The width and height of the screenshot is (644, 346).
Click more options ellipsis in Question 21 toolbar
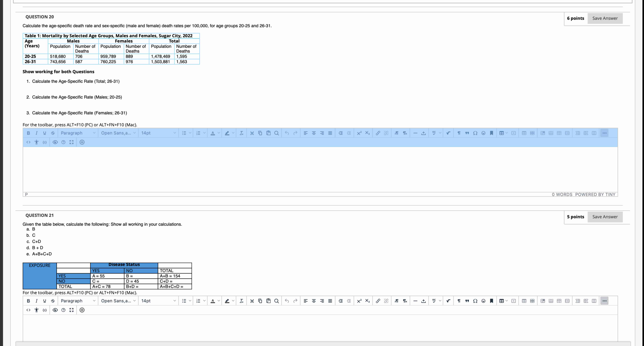604,301
